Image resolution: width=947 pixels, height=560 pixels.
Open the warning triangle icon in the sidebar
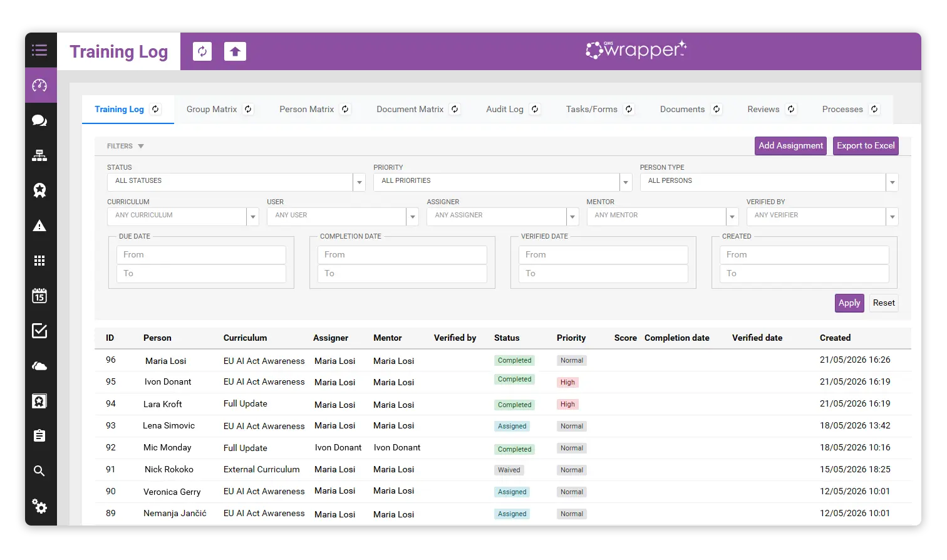(x=39, y=226)
